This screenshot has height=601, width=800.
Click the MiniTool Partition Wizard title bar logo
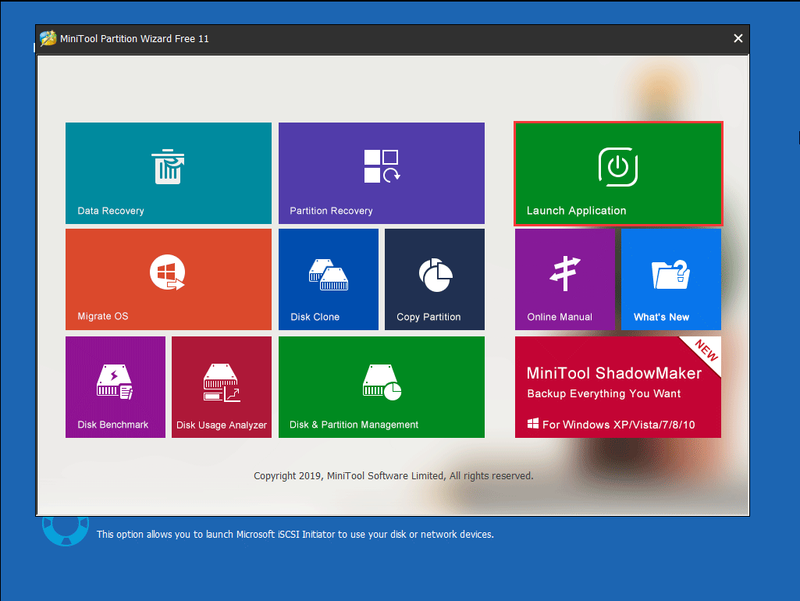coord(48,38)
